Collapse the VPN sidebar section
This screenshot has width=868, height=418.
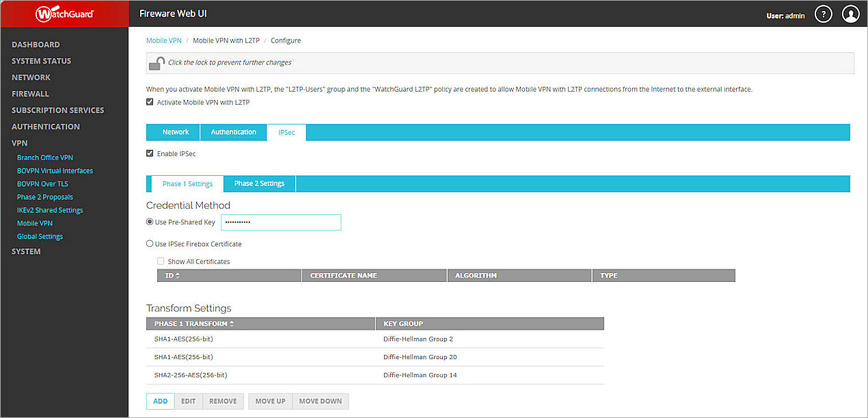[x=18, y=142]
